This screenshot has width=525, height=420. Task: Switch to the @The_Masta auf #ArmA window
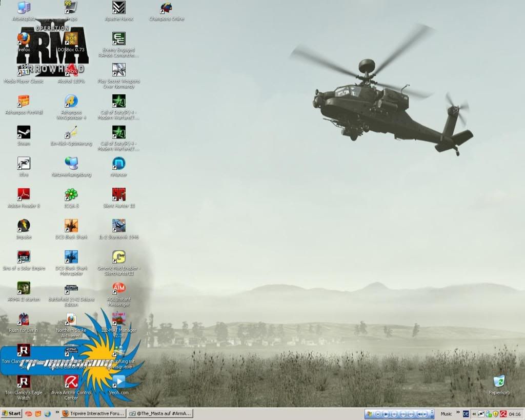pyautogui.click(x=159, y=413)
